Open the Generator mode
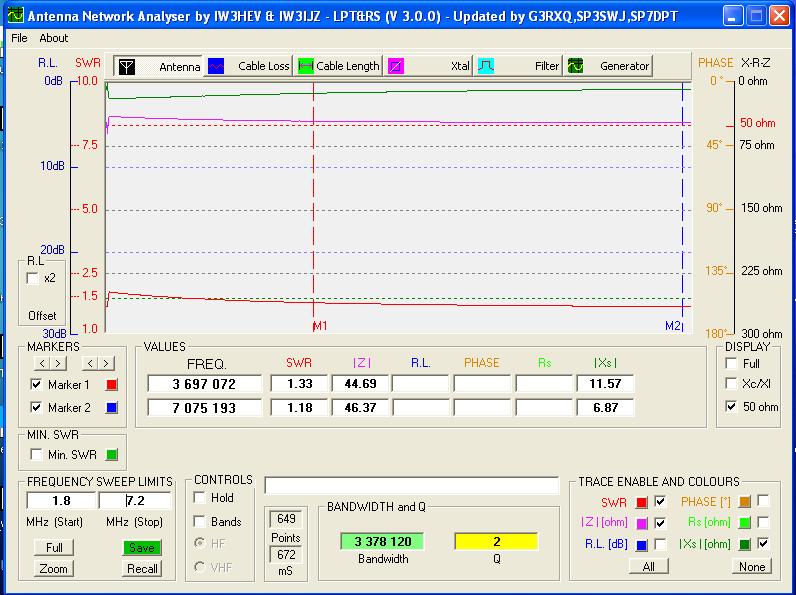Screen dimensions: 796x595 (x=577, y=66)
